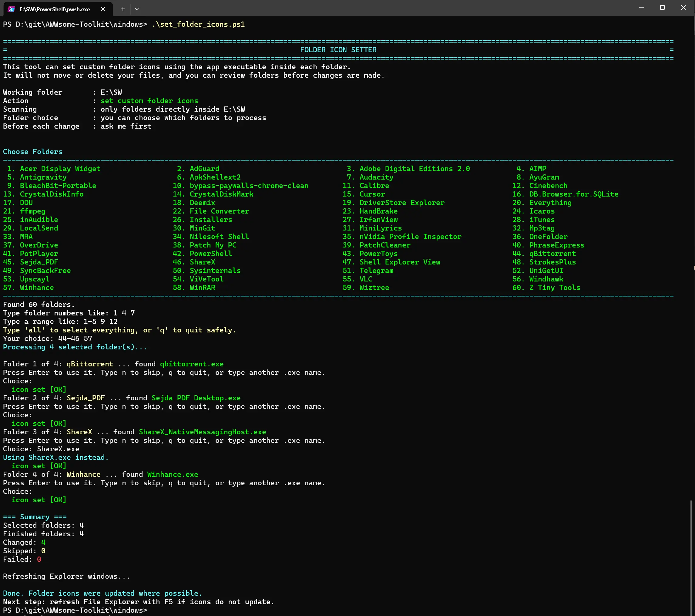The width and height of the screenshot is (695, 616).
Task: Open a new terminal tab with plus button
Action: click(x=123, y=9)
